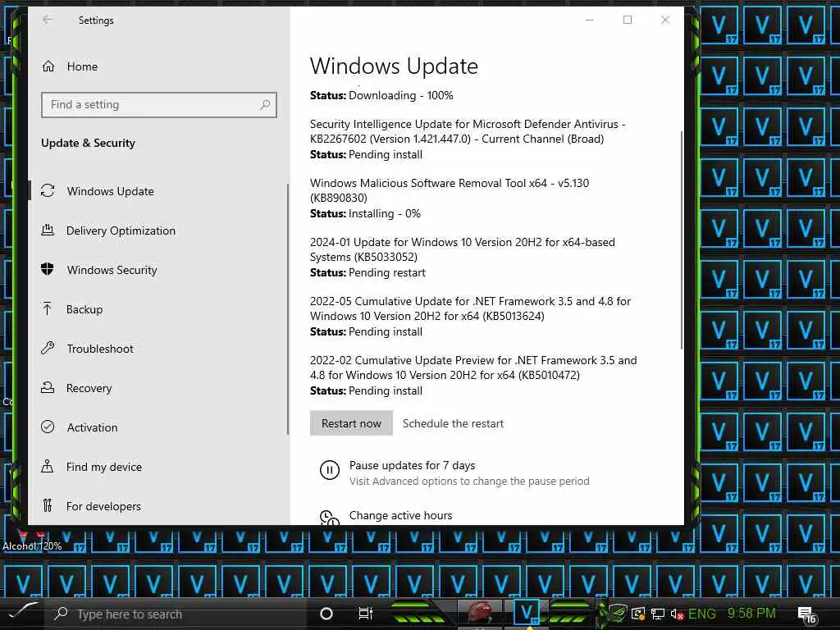
Task: Click Schedule the restart link
Action: point(453,424)
